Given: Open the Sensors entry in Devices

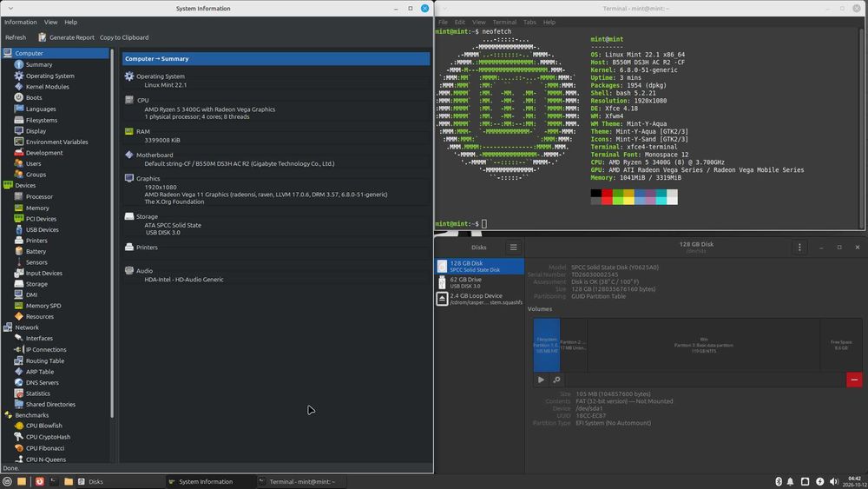Looking at the screenshot, I should pos(36,262).
